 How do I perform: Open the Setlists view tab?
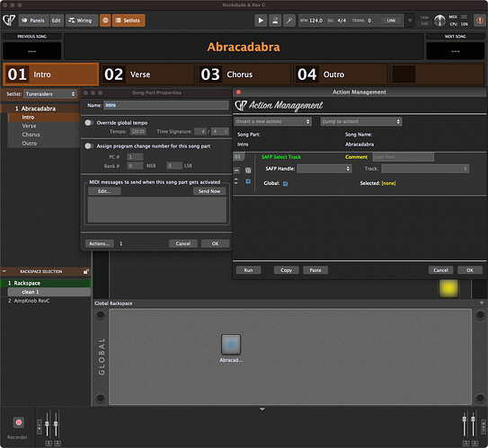click(129, 21)
